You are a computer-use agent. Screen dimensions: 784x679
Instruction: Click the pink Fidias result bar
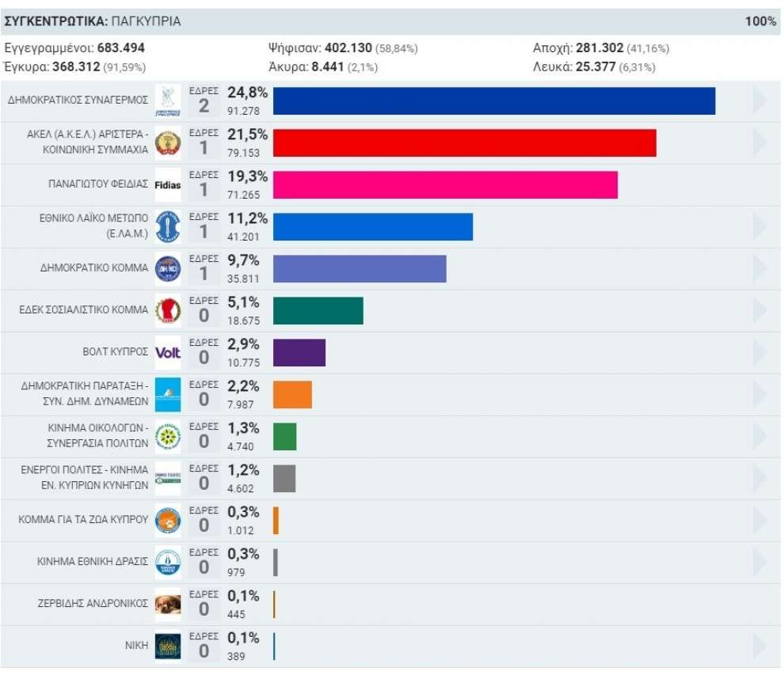point(445,185)
